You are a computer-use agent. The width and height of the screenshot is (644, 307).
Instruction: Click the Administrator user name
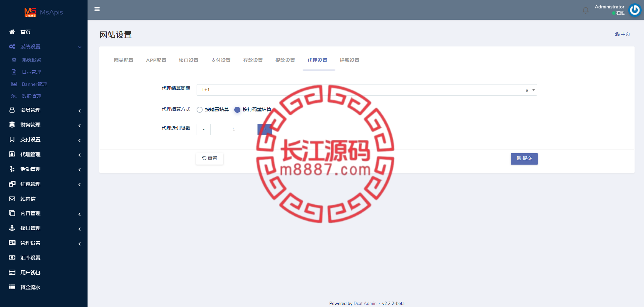pyautogui.click(x=609, y=7)
